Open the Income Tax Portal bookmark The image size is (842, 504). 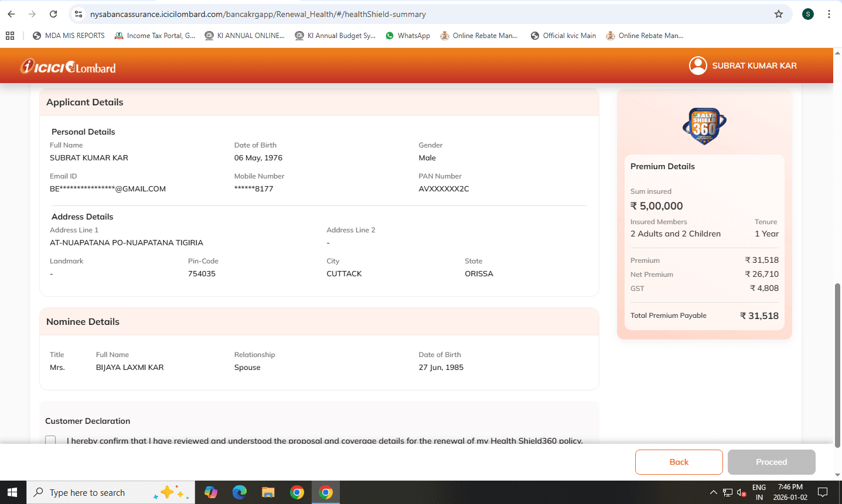coord(155,36)
